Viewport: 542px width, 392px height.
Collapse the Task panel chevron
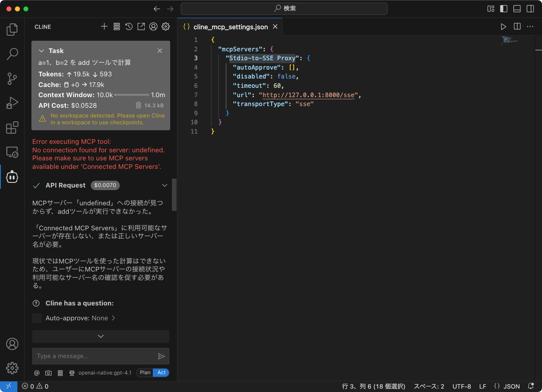(x=41, y=50)
